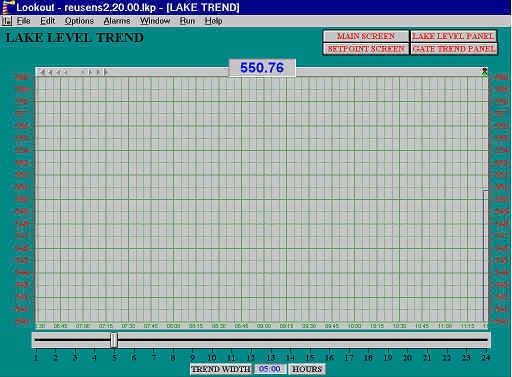Go to MAIN SCREEN panel
The height and width of the screenshot is (377, 512).
pyautogui.click(x=366, y=36)
